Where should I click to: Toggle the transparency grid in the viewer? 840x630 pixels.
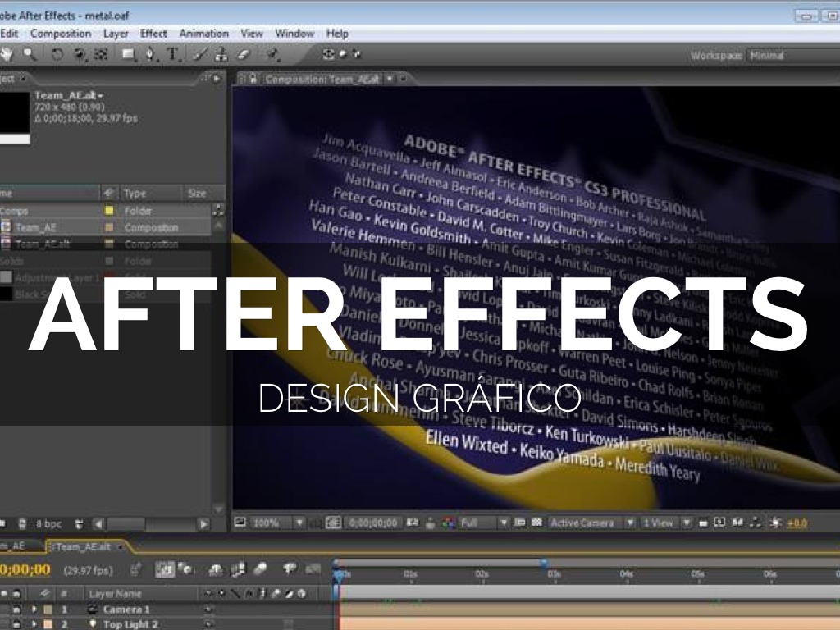pyautogui.click(x=536, y=523)
